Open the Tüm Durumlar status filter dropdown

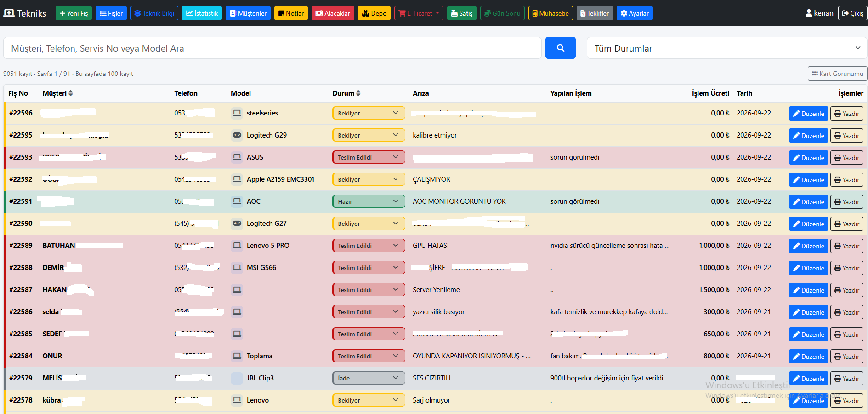pyautogui.click(x=727, y=48)
